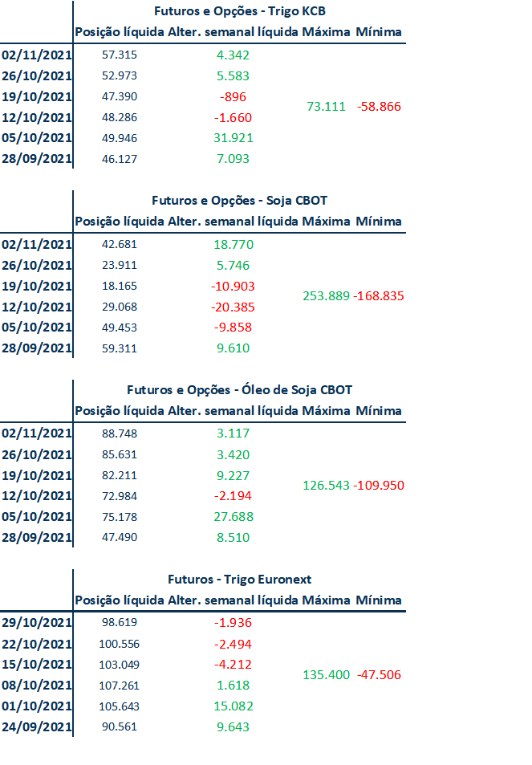Select Trigo Euronext weekly change -4.212
Viewport: 532px width, 765px height.
(x=233, y=665)
